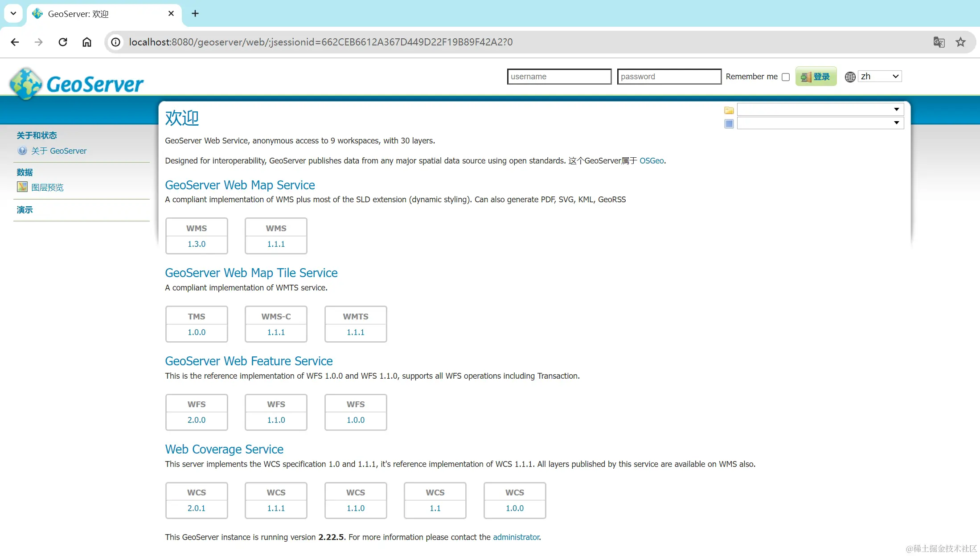Open the administrator contact link
The image size is (980, 556).
(x=516, y=537)
